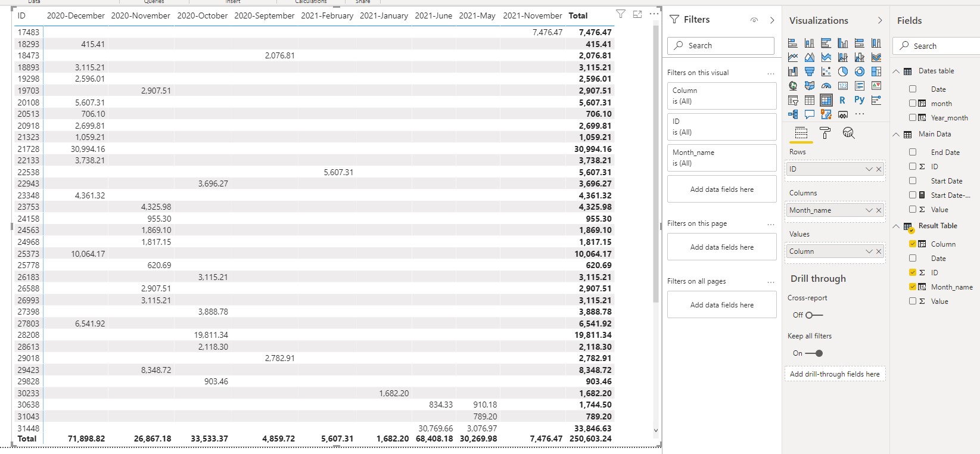Open dropdown for ID in Rows
The image size is (980, 454).
869,169
